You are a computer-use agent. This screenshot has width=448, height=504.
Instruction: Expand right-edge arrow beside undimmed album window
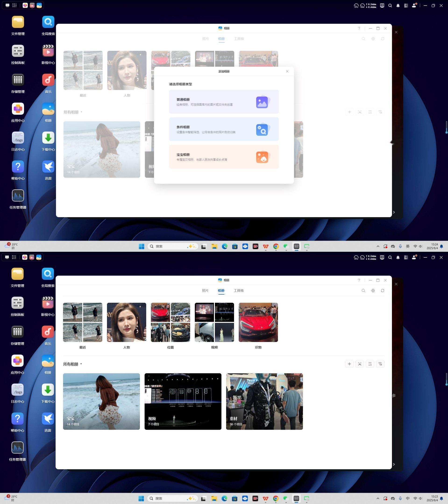[394, 464]
